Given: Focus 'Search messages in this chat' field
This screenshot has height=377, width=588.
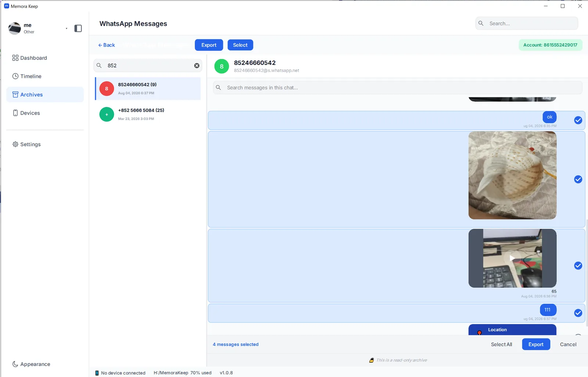Looking at the screenshot, I should pyautogui.click(x=398, y=87).
